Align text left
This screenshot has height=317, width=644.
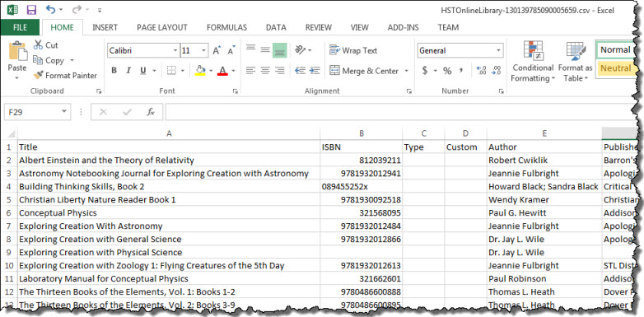tap(250, 71)
